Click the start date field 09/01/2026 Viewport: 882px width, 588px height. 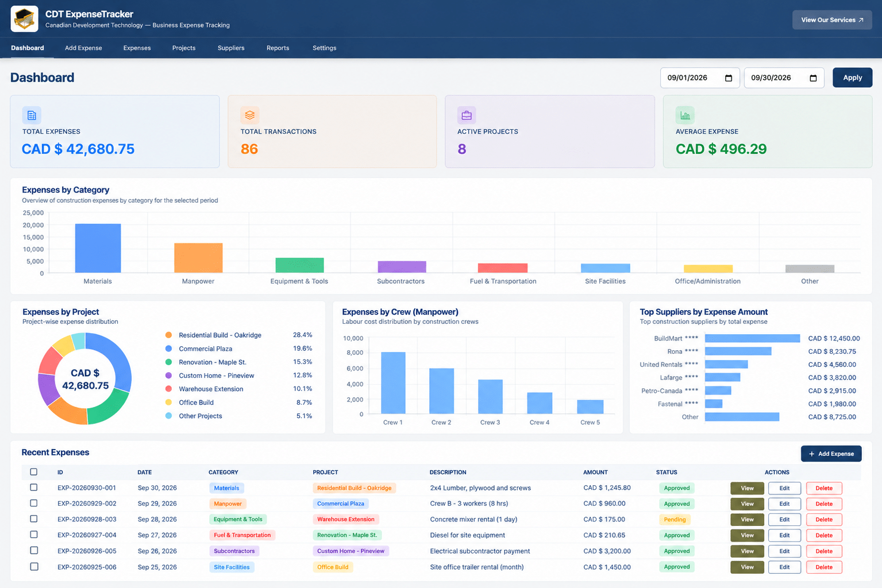[x=700, y=78]
